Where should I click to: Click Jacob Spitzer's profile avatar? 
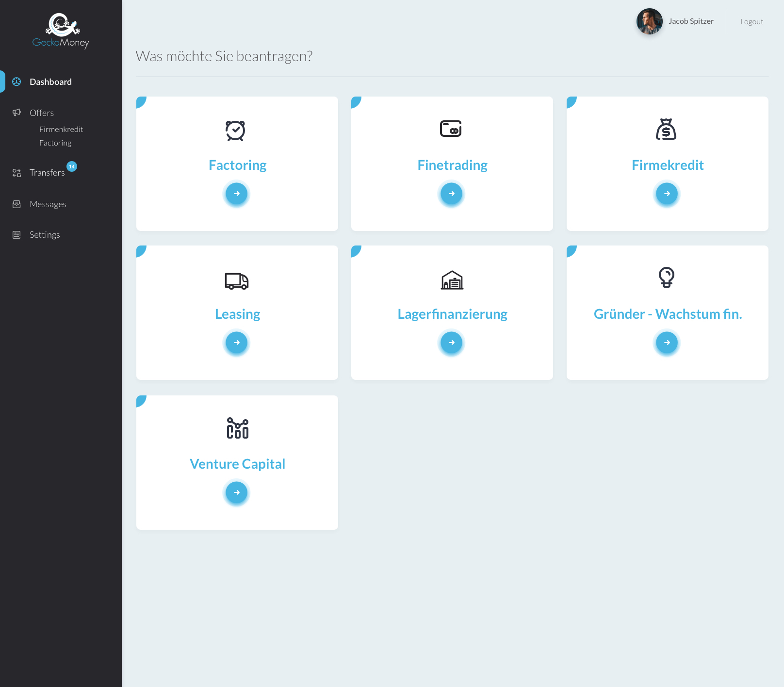pos(650,21)
